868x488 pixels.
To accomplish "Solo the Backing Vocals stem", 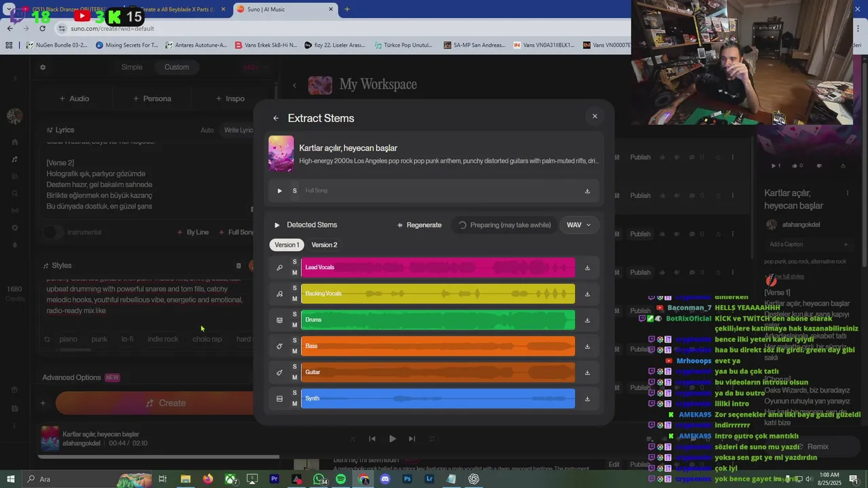I will (294, 288).
